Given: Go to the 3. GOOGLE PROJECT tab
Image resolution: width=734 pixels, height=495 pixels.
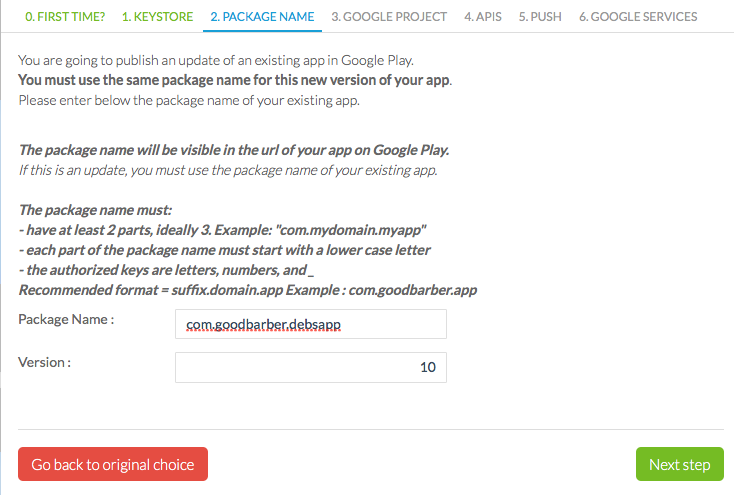Looking at the screenshot, I should tap(389, 17).
